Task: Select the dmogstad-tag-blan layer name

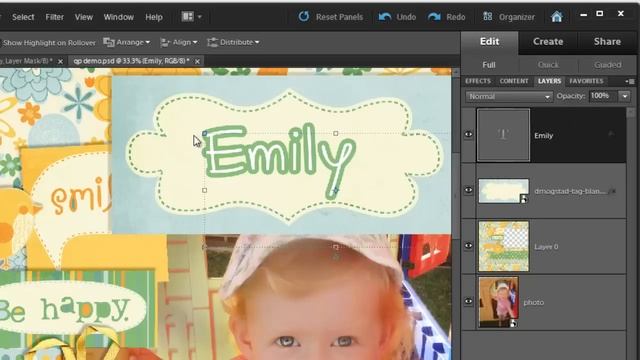Action: pos(570,191)
